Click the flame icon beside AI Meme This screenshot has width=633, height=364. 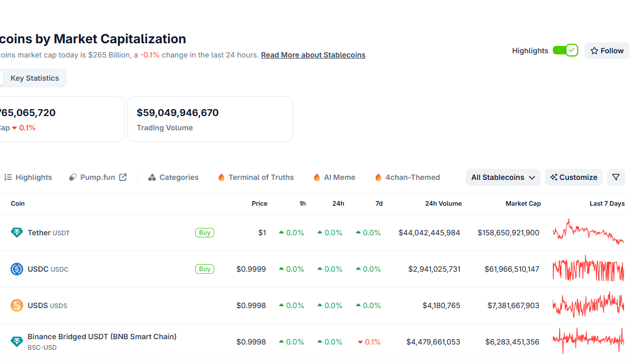(317, 177)
